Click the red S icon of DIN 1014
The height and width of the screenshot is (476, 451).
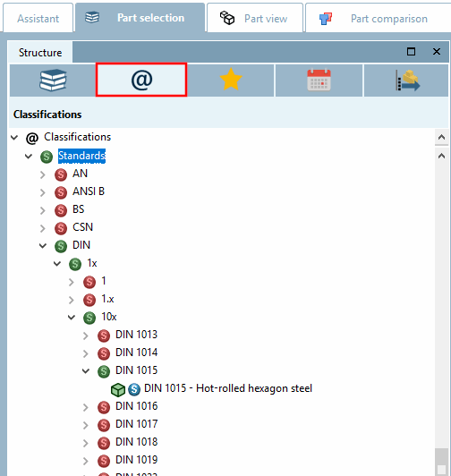104,353
